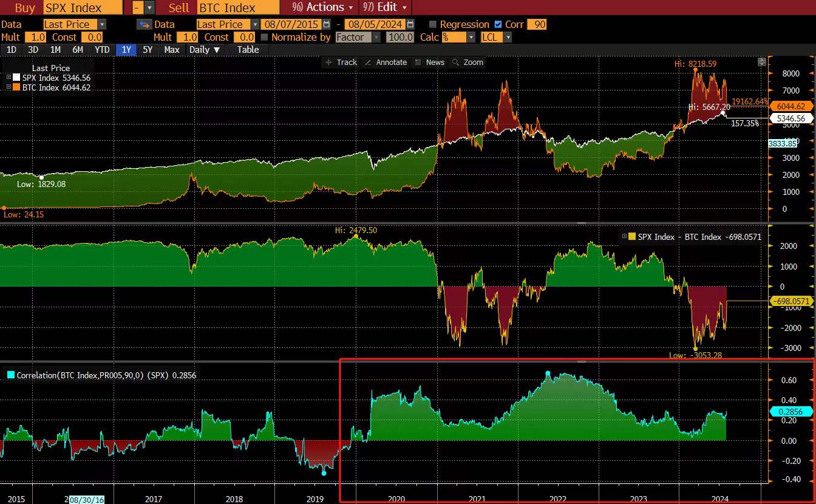Select the Annotate pencil tool

click(x=386, y=62)
